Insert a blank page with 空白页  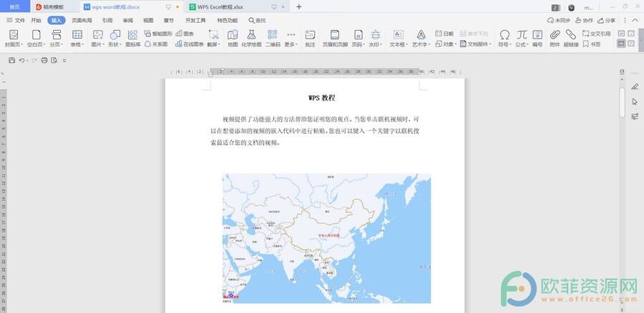pyautogui.click(x=36, y=38)
